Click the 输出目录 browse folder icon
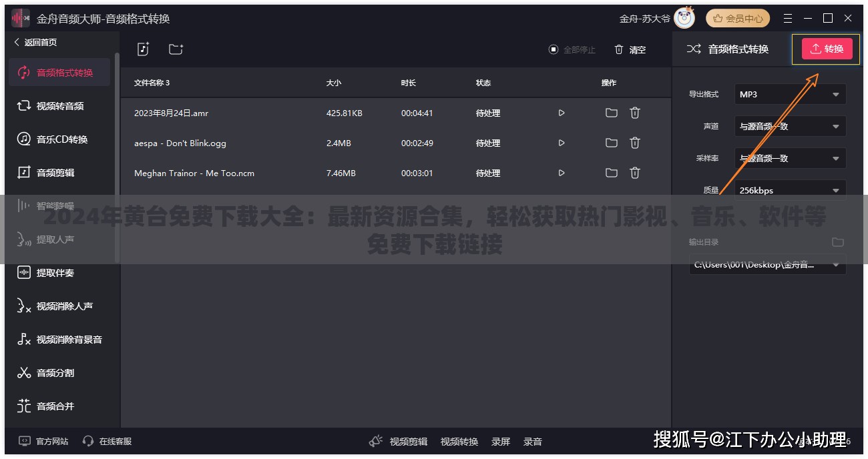 coord(838,242)
